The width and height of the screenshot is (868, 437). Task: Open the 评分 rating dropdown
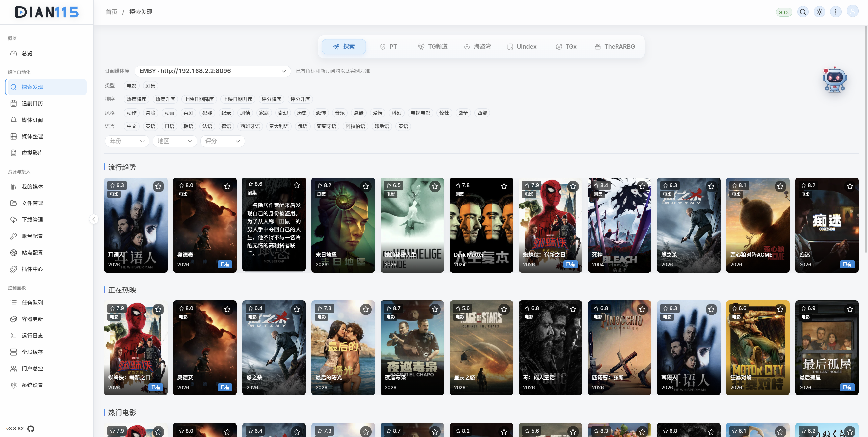point(223,141)
